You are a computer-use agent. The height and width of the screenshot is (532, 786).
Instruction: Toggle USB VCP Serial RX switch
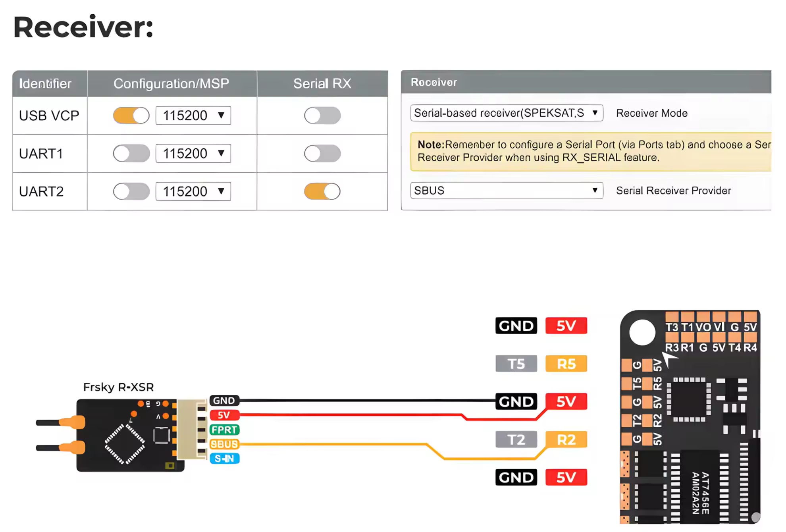[x=322, y=116]
